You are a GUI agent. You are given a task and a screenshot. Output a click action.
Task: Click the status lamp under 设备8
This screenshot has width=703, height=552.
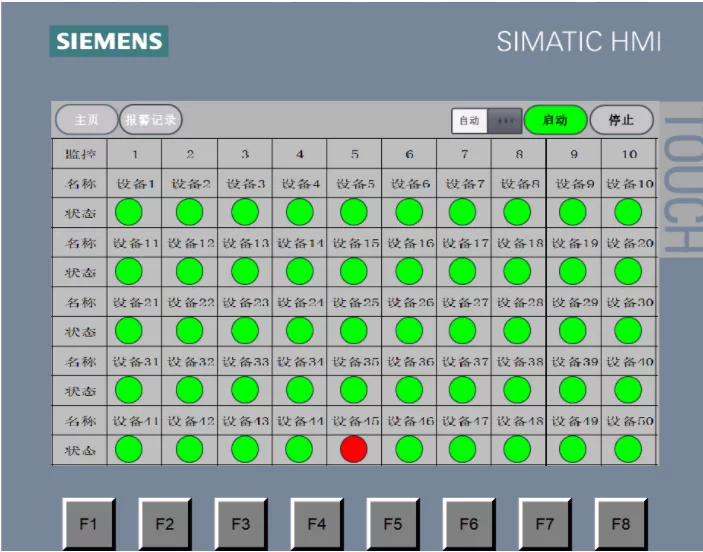[x=517, y=212]
